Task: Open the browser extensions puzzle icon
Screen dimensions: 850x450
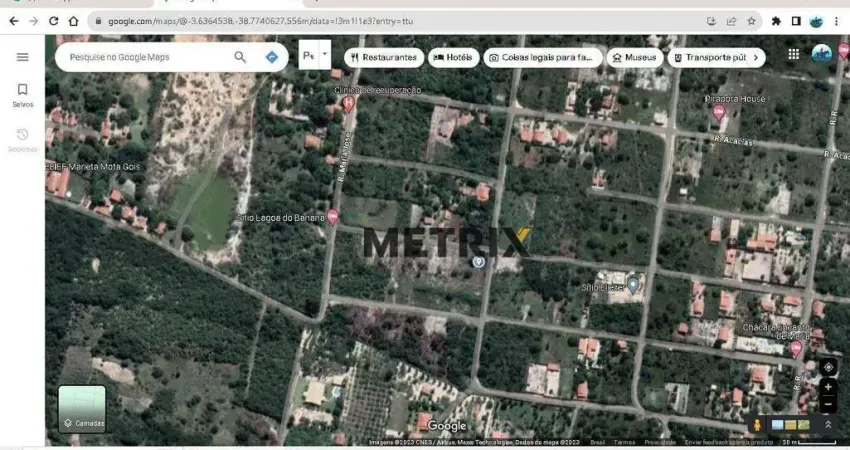Action: [x=776, y=21]
